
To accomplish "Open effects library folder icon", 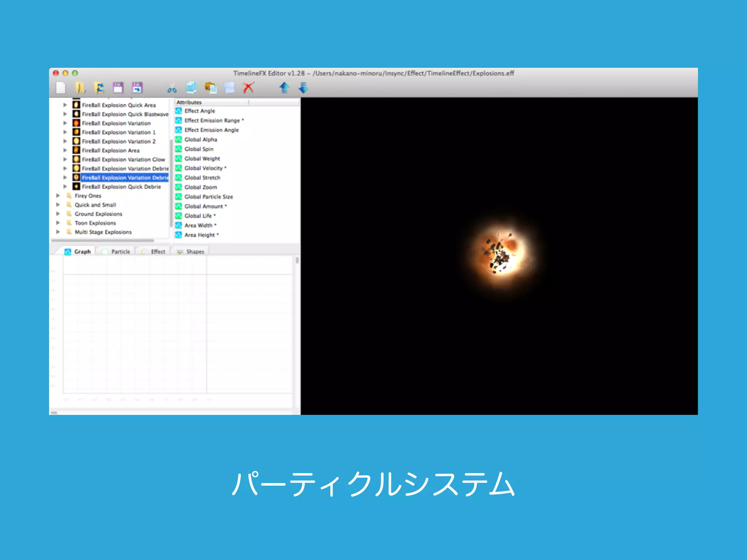I will pyautogui.click(x=80, y=88).
